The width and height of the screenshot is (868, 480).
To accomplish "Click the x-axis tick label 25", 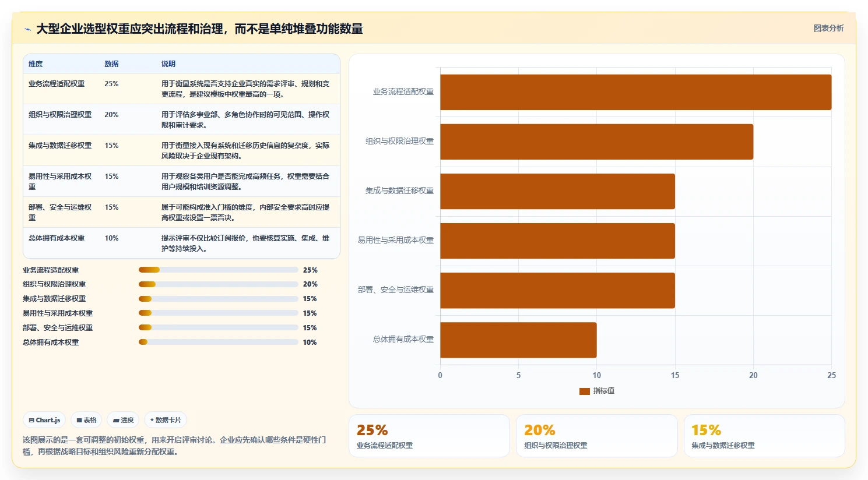I will point(831,376).
